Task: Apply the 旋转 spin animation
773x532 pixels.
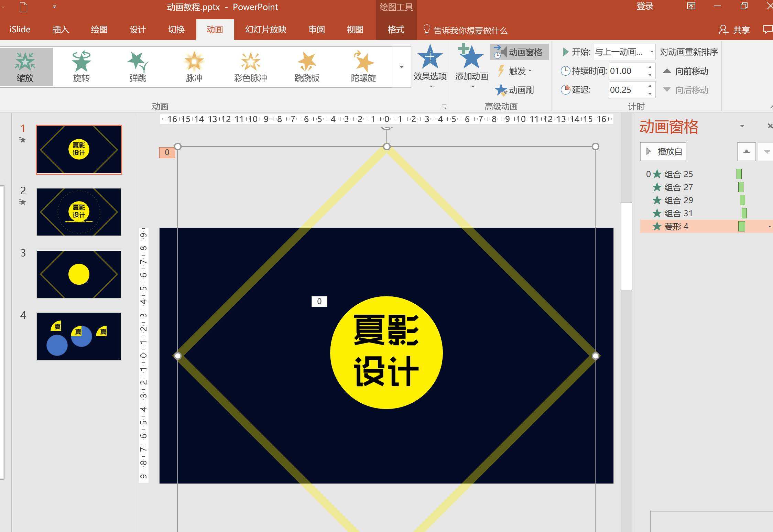Action: (x=81, y=67)
